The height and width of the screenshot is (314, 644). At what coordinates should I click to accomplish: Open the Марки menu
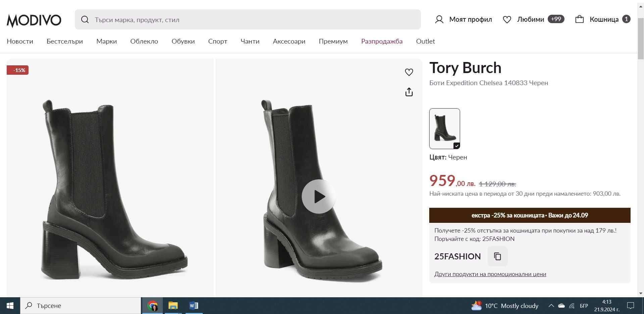click(106, 41)
